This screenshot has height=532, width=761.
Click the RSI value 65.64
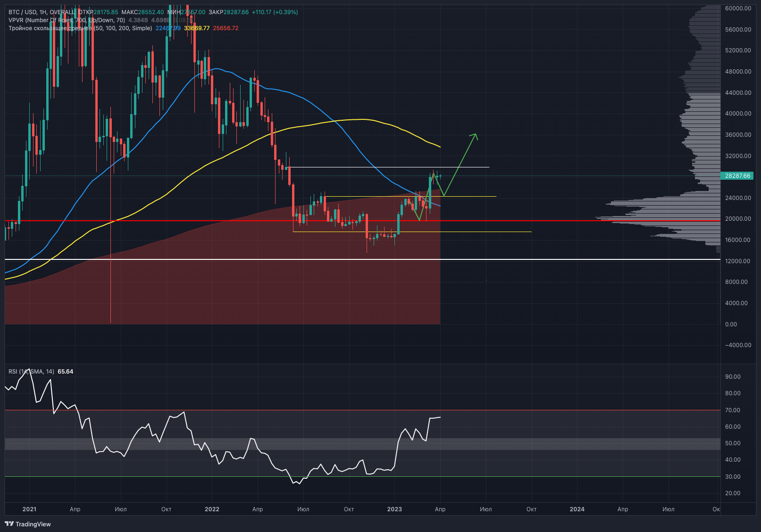65,372
